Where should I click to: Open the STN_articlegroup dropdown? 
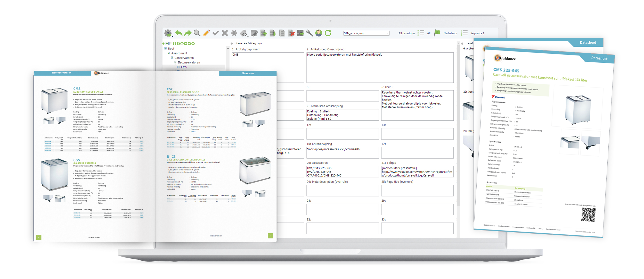388,33
